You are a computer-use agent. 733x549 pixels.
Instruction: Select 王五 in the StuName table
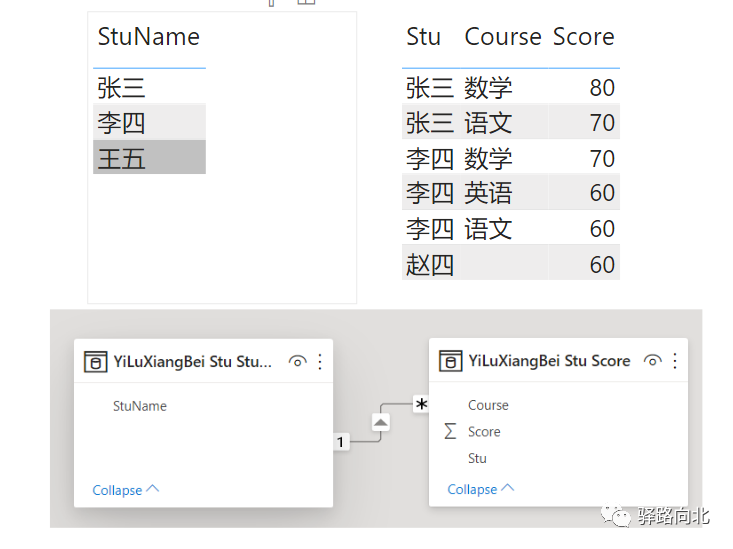coord(149,157)
